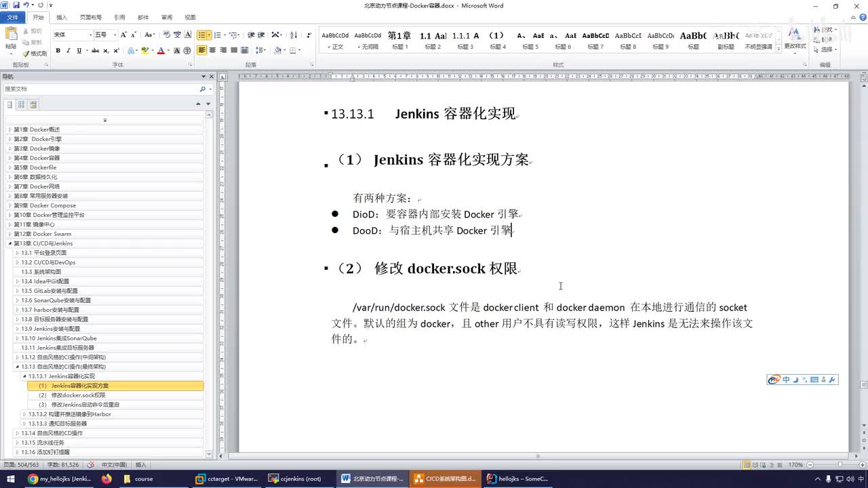Toggle Underline formatting
Screen dimensions: 868x488
tap(79, 51)
